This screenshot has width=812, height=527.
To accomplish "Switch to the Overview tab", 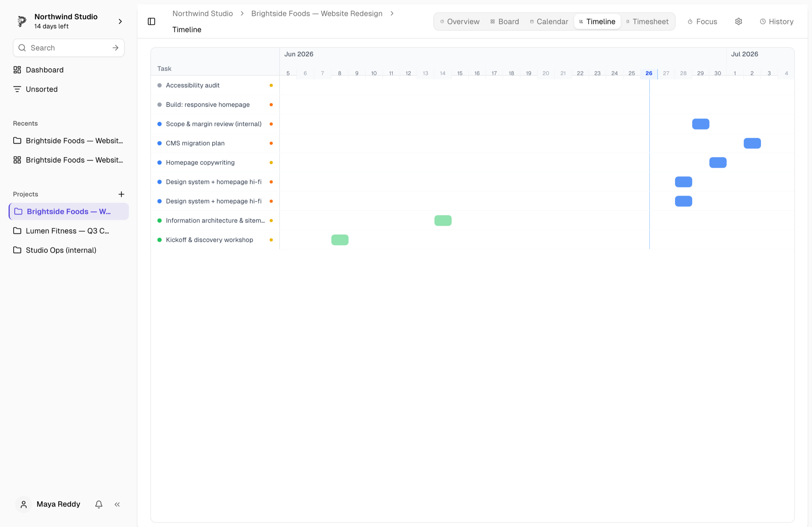I will click(x=459, y=22).
